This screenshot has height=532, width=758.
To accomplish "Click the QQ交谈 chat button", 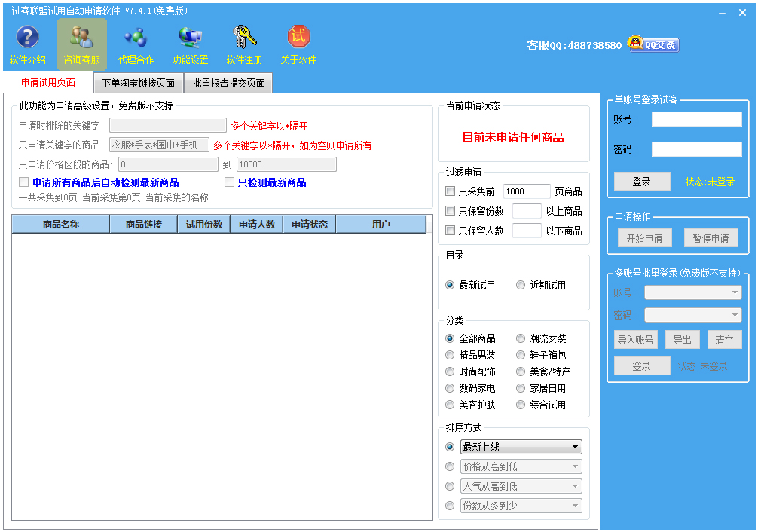I will (x=653, y=44).
